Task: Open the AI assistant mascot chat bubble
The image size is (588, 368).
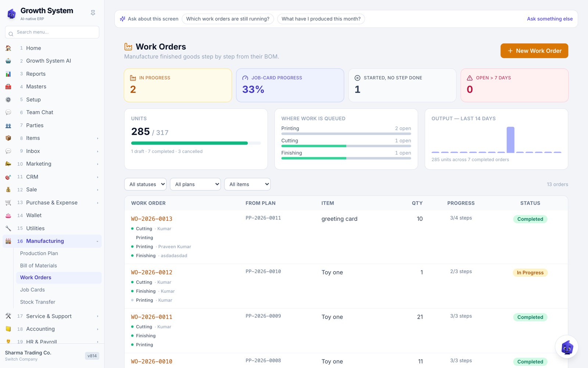Action: pos(567,347)
